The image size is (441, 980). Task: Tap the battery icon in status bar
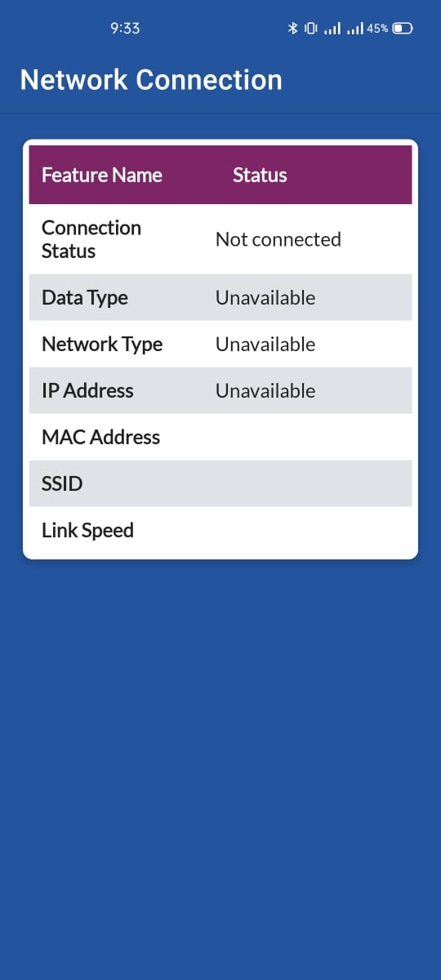[403, 29]
